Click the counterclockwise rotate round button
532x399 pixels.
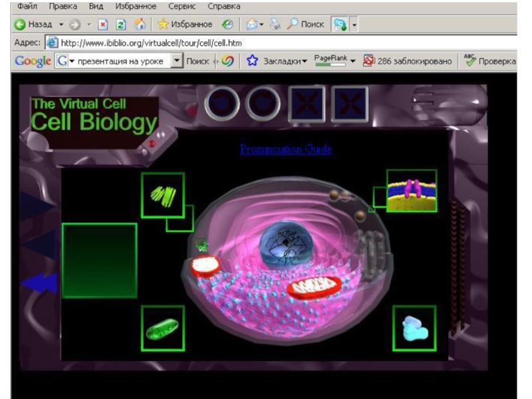click(222, 104)
